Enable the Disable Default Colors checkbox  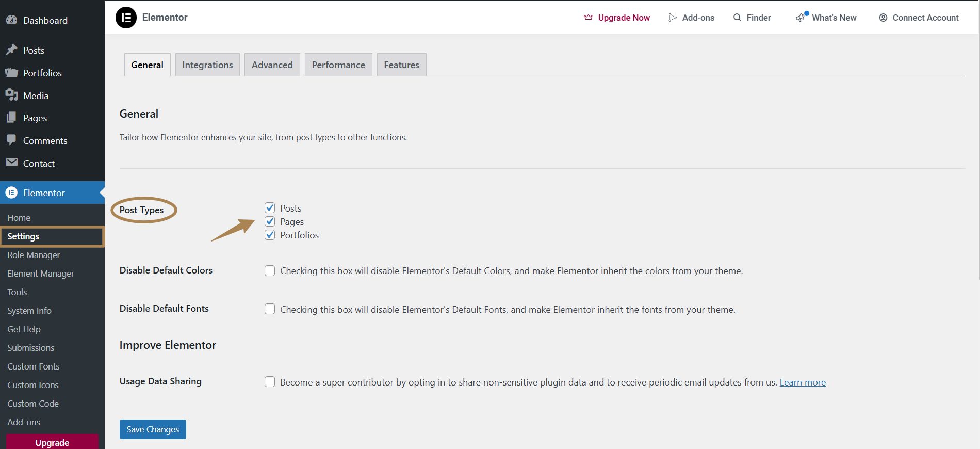[270, 271]
